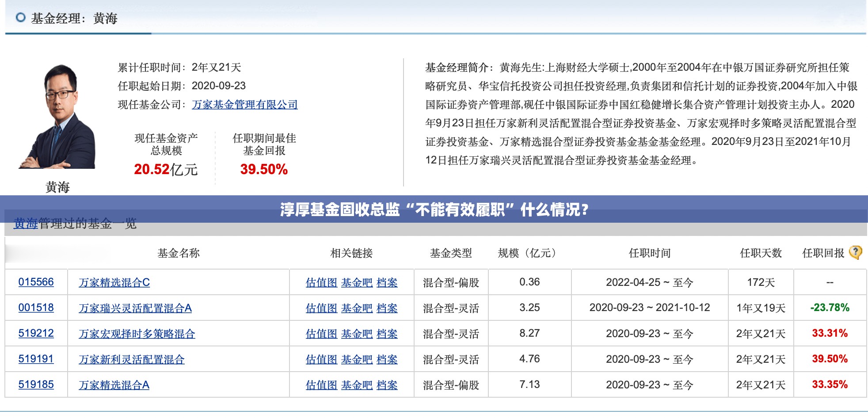Image resolution: width=868 pixels, height=418 pixels.
Task: Open 基金吧 for 万家宏观择时多策略混合
Action: [357, 334]
